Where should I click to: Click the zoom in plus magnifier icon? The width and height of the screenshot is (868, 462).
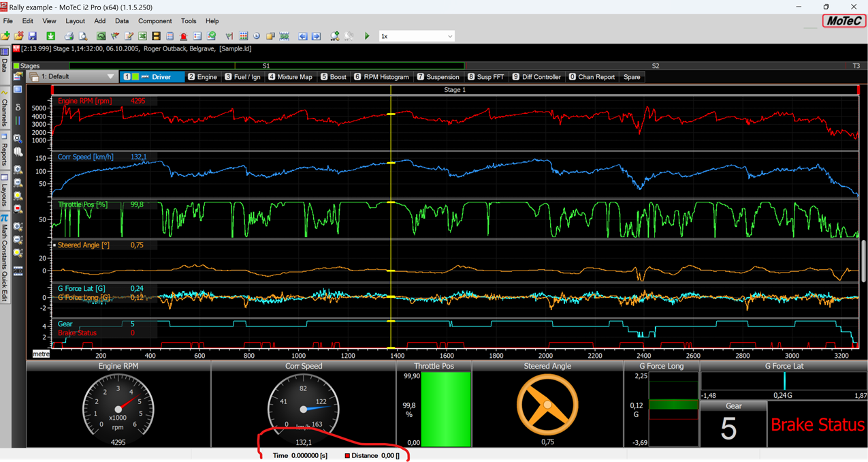pos(18,169)
